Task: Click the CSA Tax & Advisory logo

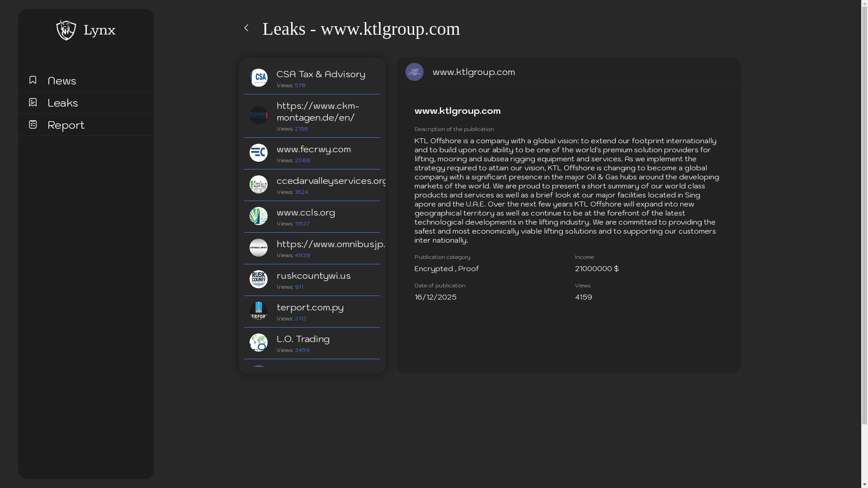Action: (x=259, y=78)
